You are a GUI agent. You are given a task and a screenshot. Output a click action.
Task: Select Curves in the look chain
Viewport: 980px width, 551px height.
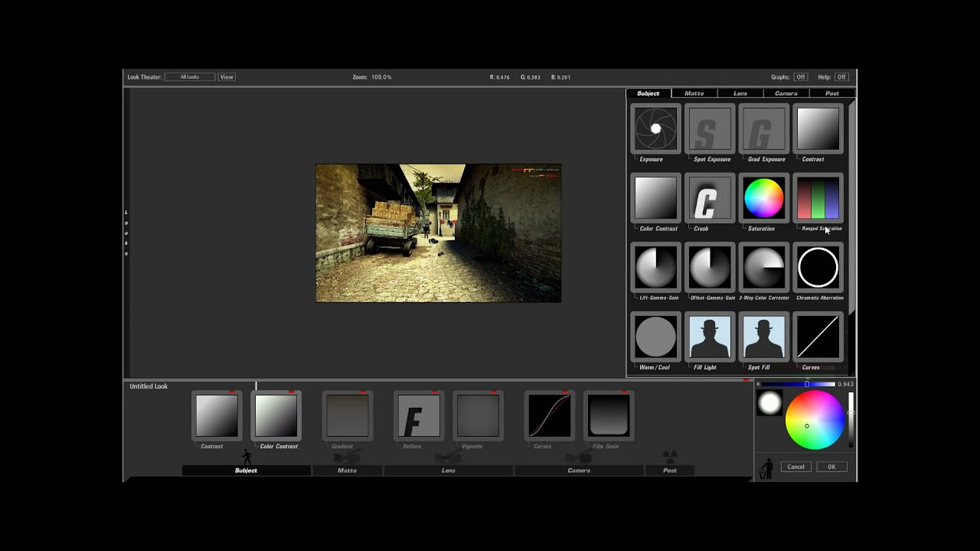pyautogui.click(x=549, y=416)
